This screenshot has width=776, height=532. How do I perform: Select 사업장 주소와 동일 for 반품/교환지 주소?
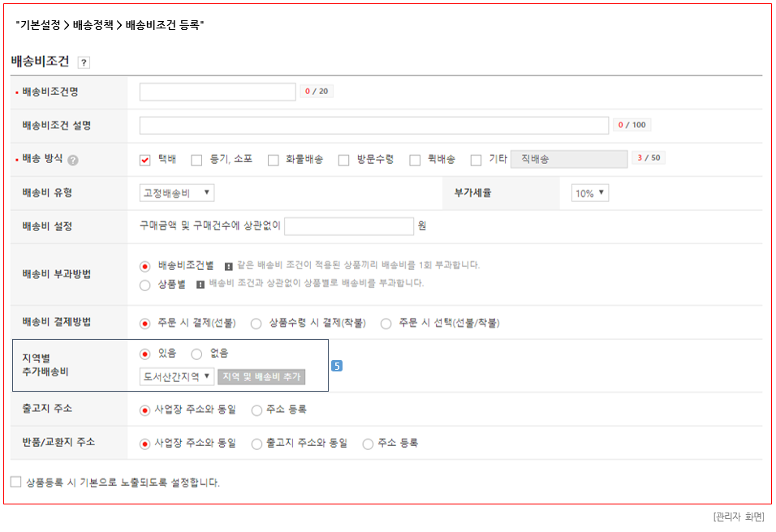(144, 444)
